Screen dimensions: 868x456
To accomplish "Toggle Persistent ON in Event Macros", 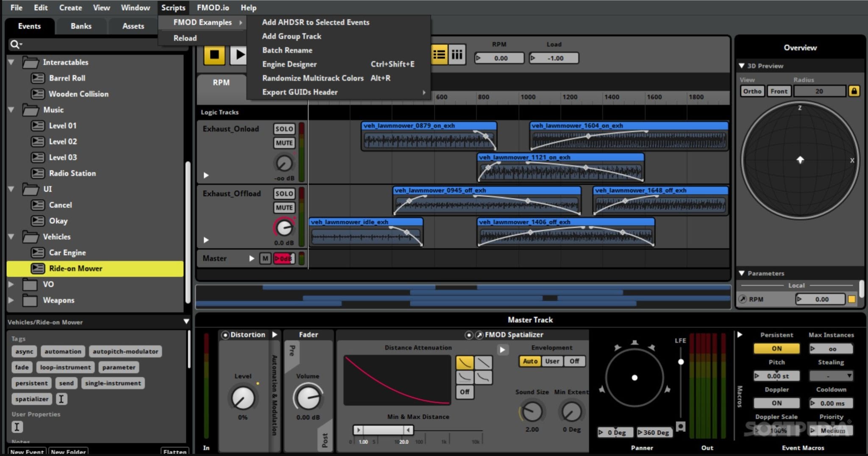I will click(776, 348).
